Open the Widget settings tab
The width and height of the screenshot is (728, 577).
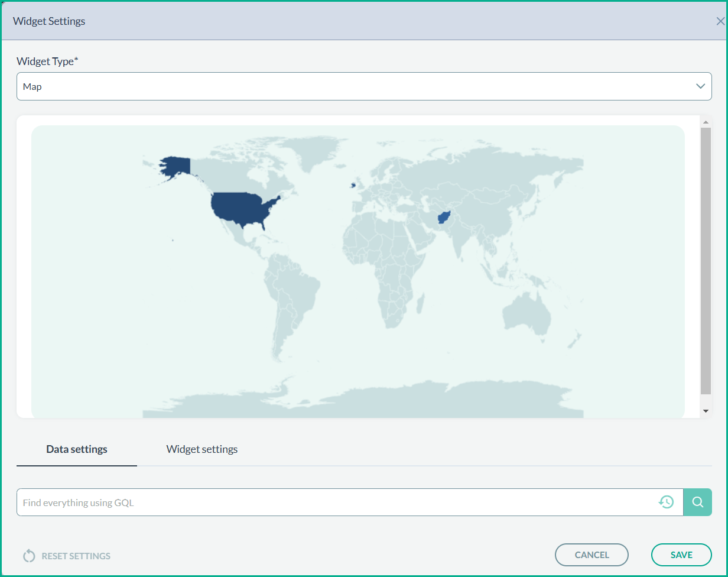(202, 449)
